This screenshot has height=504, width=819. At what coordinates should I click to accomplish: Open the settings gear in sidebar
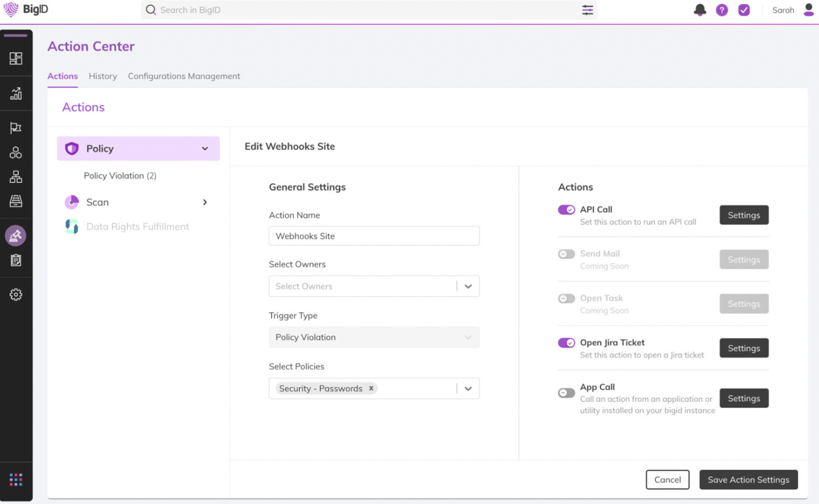[16, 294]
